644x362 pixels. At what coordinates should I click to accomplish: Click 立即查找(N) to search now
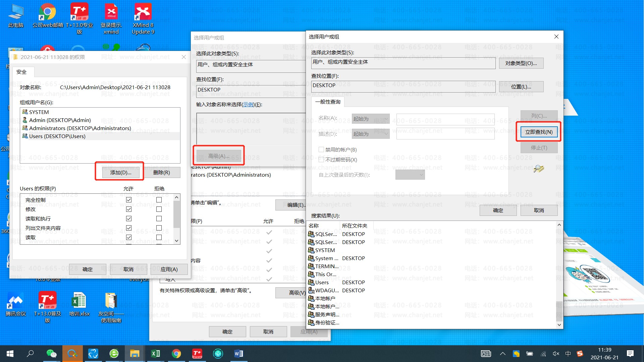point(539,132)
